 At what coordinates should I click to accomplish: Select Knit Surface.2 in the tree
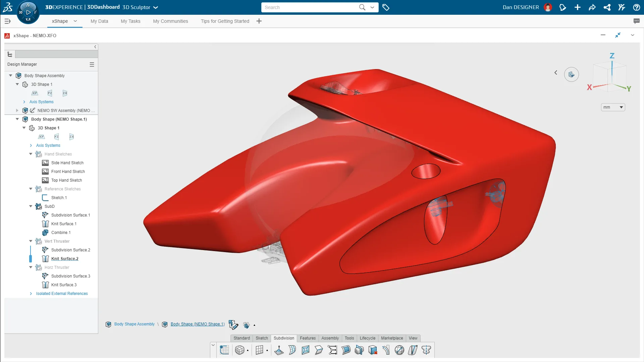point(65,258)
